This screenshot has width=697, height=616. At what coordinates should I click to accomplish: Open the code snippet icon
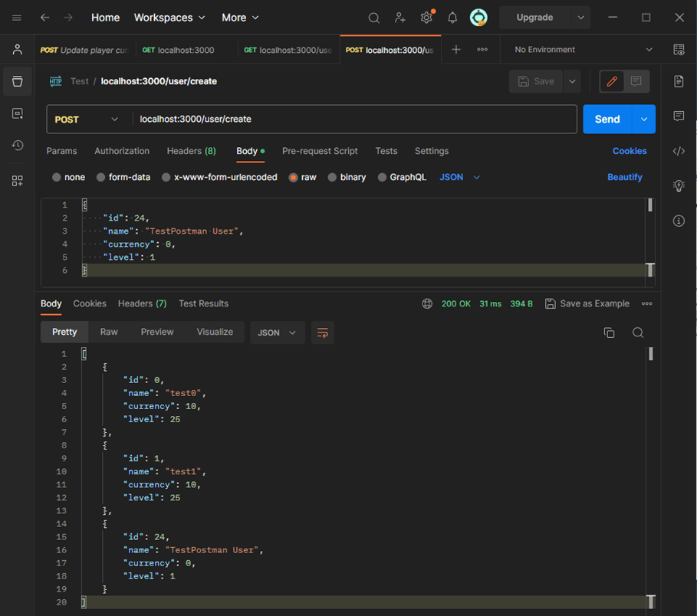click(679, 151)
